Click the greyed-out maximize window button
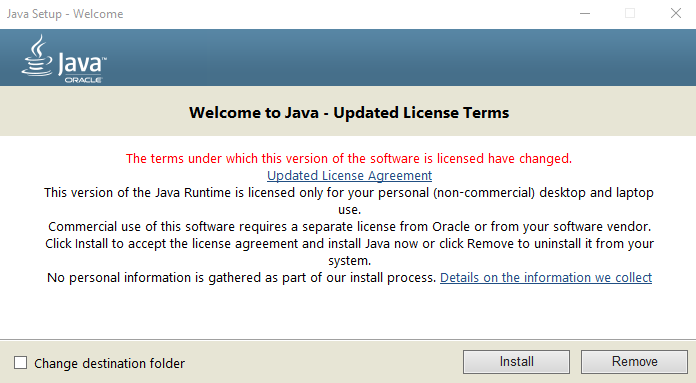The width and height of the screenshot is (696, 383). click(630, 14)
